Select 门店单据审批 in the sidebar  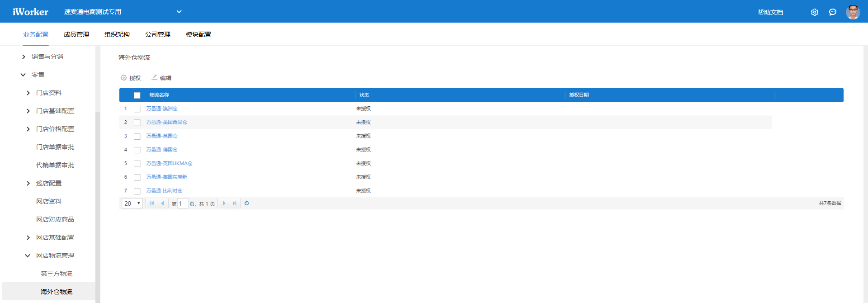point(55,147)
